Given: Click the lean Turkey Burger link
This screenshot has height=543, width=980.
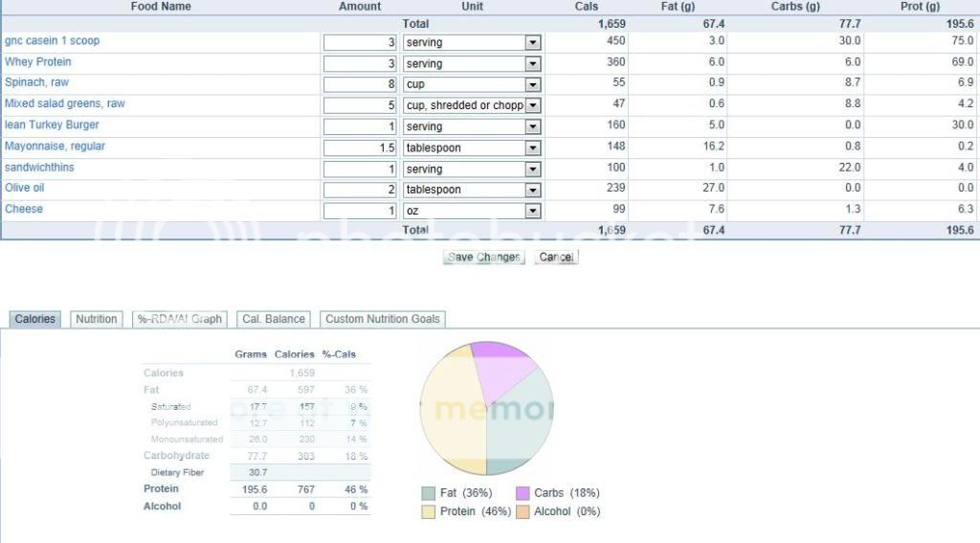Looking at the screenshot, I should (52, 125).
